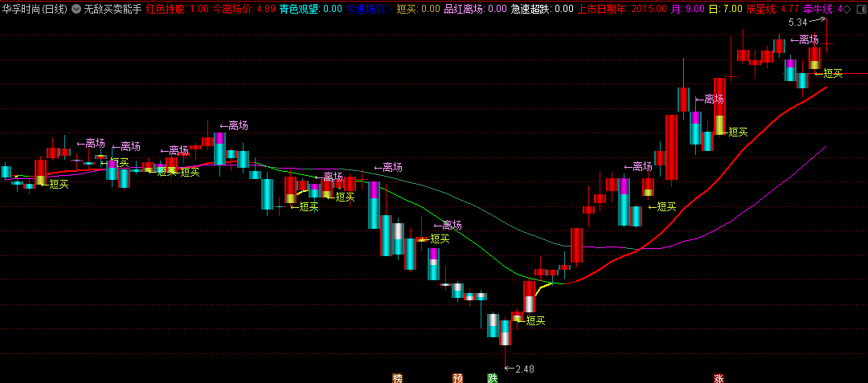Click the orange 榜 event marker
This screenshot has width=868, height=383.
[397, 378]
